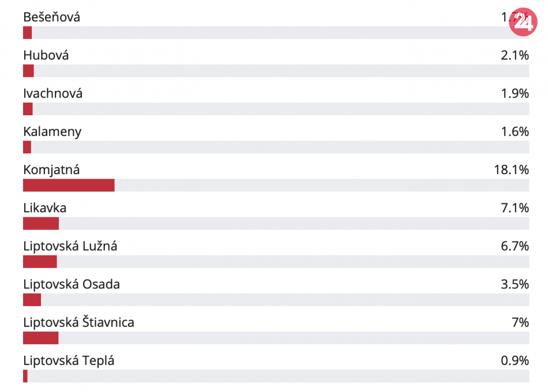The width and height of the screenshot is (548, 392).
Task: Select the Liptovská Osada label
Action: coord(72,284)
